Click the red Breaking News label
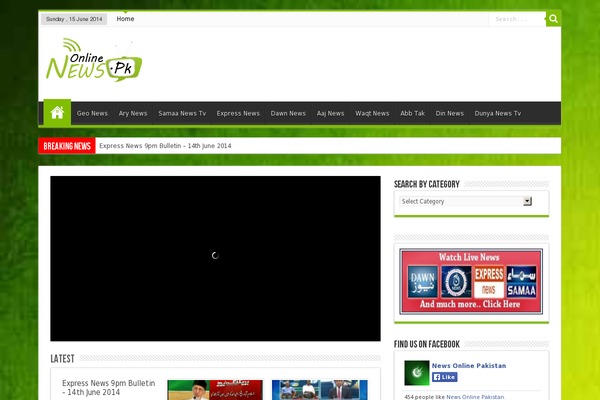Viewport: 600px width, 400px height. pyautogui.click(x=67, y=146)
